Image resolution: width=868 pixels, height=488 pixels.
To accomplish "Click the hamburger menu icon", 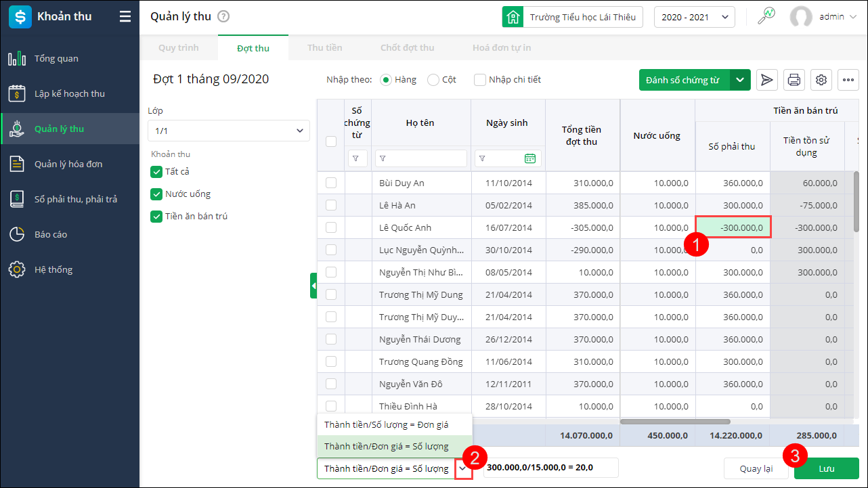I will 125,17.
